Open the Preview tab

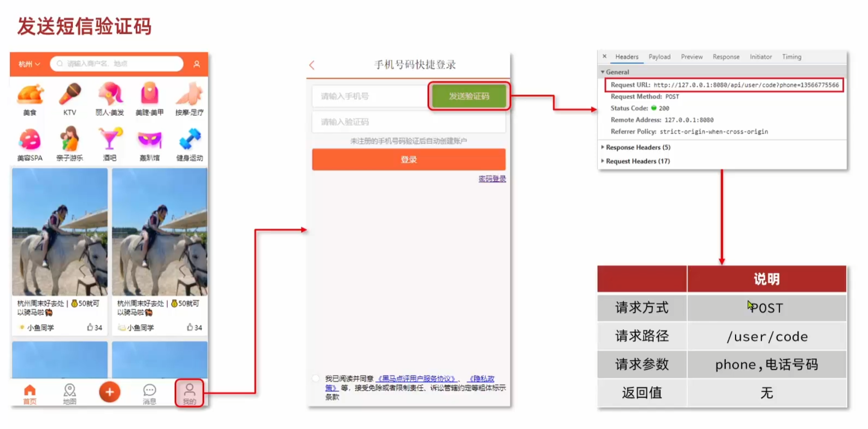[x=692, y=57]
